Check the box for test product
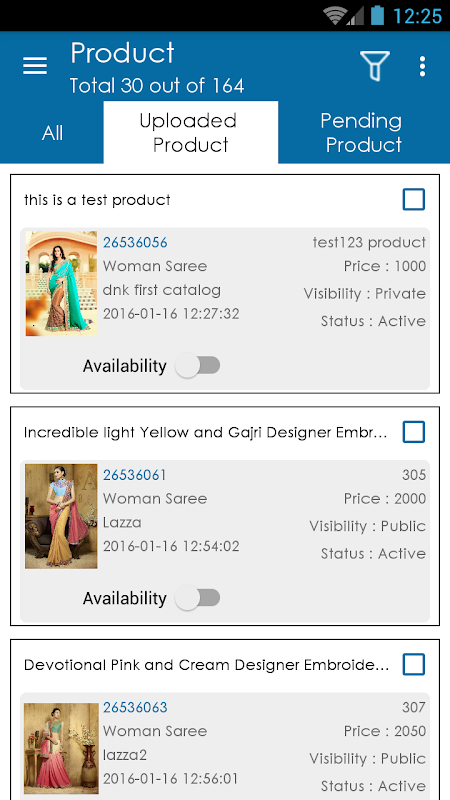The image size is (450, 800). (414, 199)
